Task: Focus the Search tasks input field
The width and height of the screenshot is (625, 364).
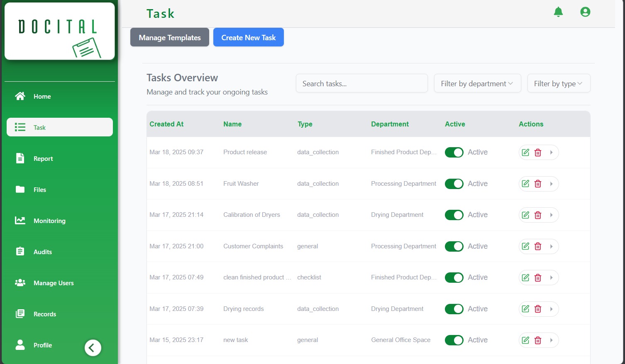Action: tap(362, 83)
